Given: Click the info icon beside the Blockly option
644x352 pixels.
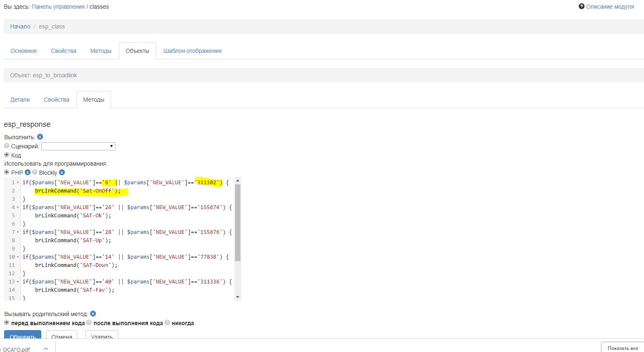Looking at the screenshot, I should (62, 172).
